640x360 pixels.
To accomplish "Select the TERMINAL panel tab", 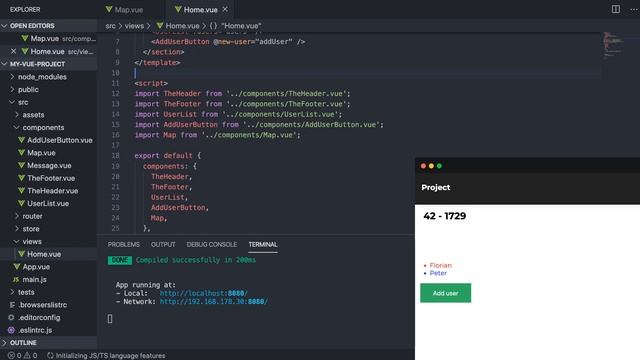I will pos(263,244).
